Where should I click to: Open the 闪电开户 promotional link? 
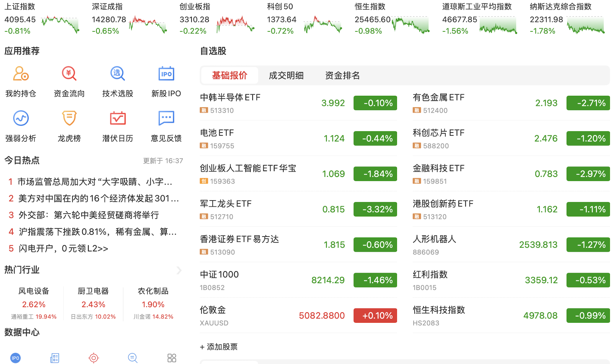(x=63, y=249)
